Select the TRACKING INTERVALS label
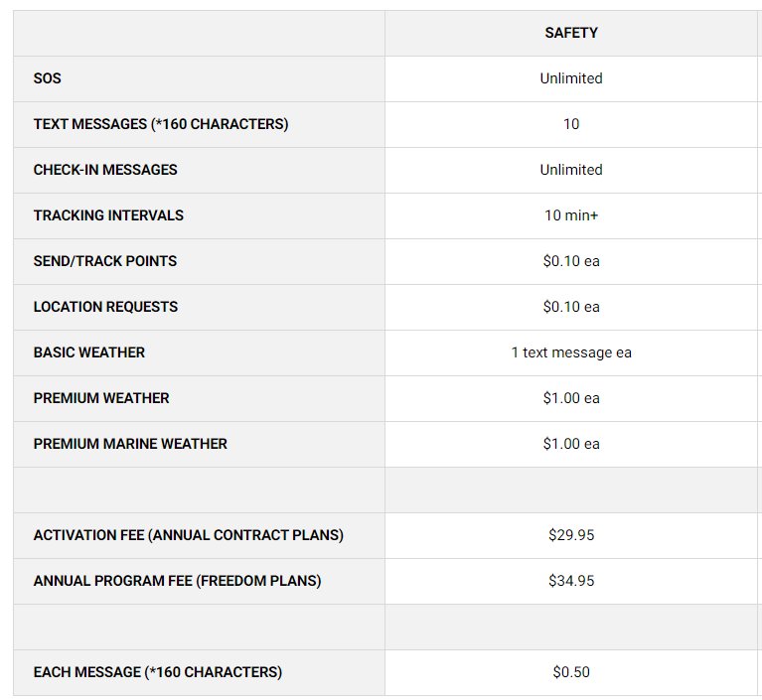This screenshot has width=762, height=700. 108,215
